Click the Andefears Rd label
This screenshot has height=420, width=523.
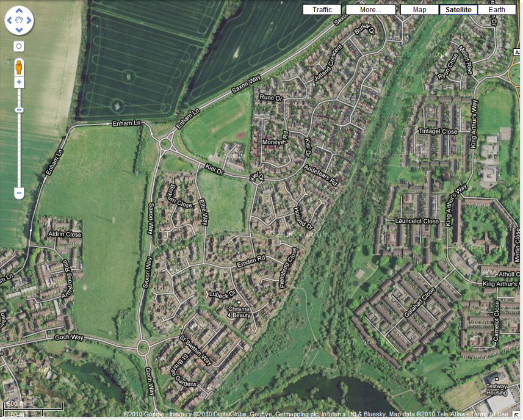(x=321, y=175)
